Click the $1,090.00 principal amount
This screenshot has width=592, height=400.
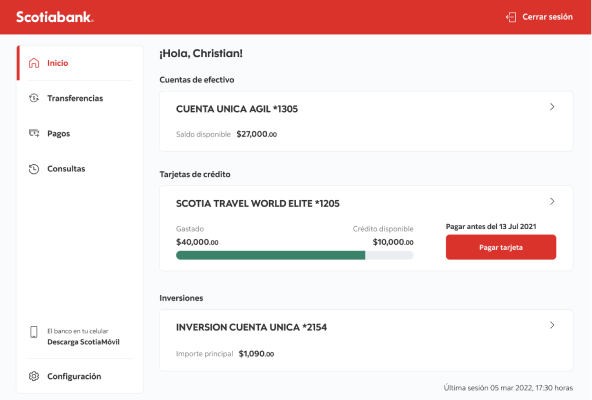[x=256, y=354]
